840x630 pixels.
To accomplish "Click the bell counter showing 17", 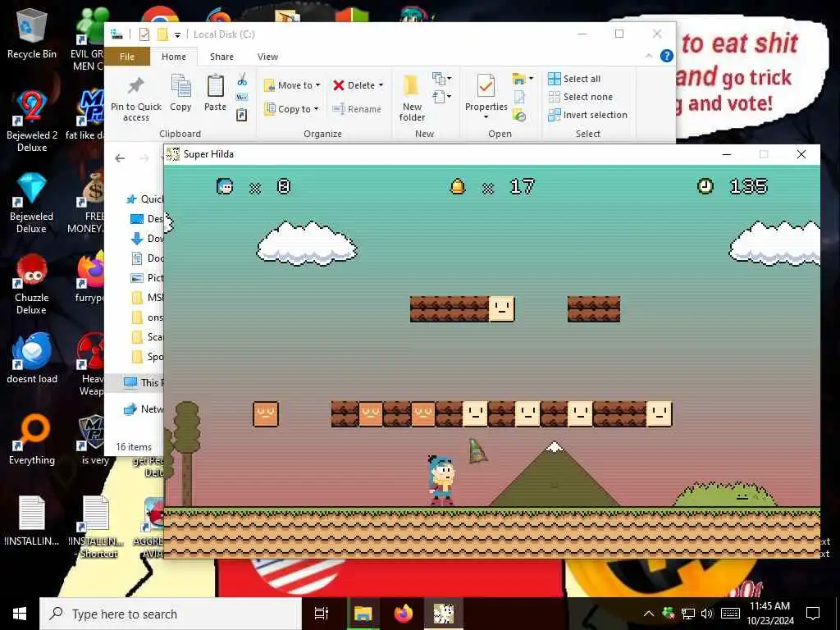I will [x=491, y=186].
